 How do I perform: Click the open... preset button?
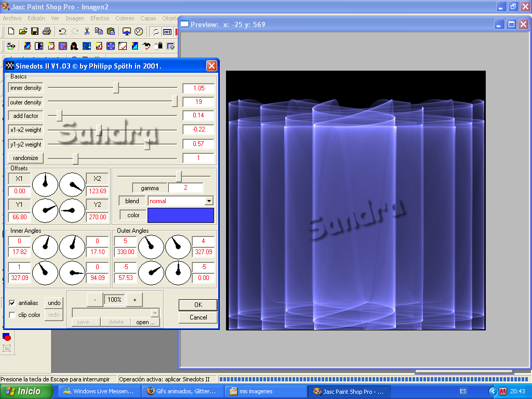click(x=145, y=322)
